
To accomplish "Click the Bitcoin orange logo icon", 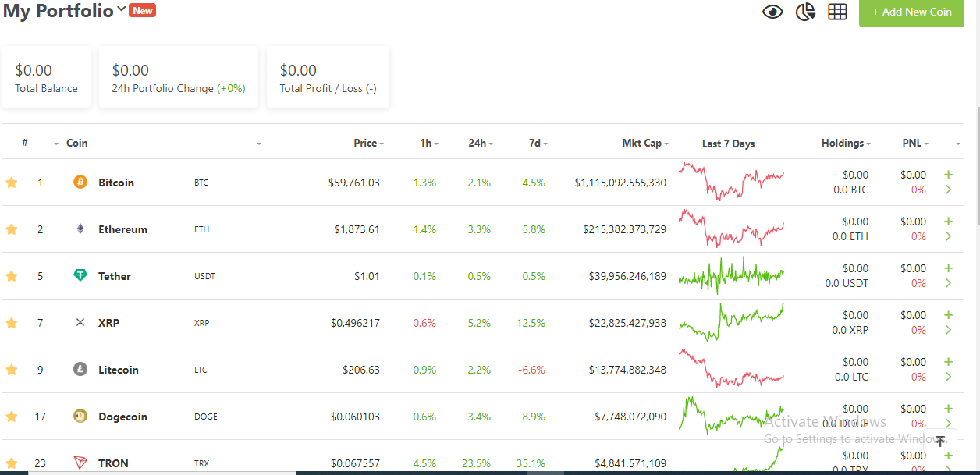I will tap(80, 182).
